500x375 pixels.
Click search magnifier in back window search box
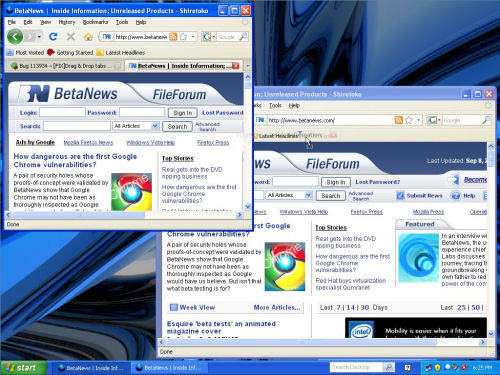click(x=486, y=120)
